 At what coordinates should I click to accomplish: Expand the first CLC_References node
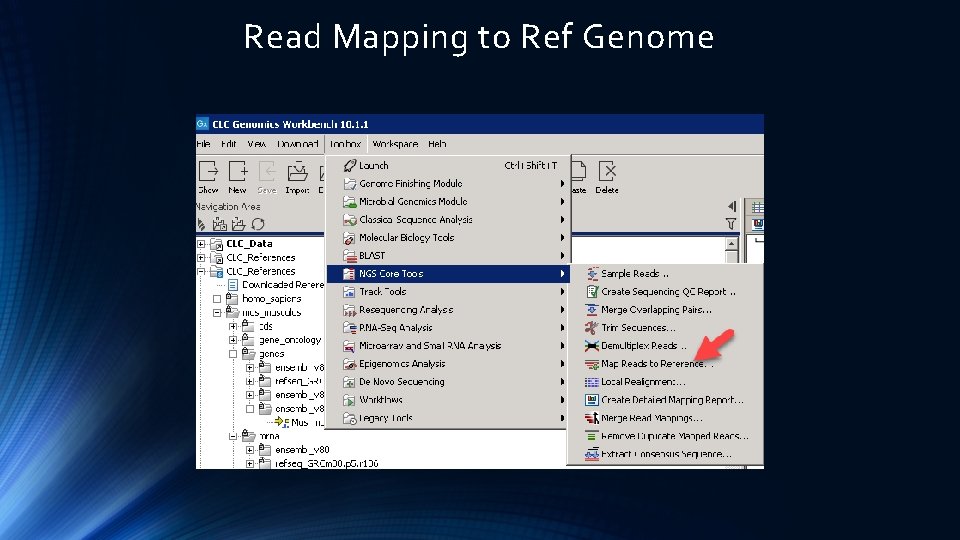(x=201, y=258)
